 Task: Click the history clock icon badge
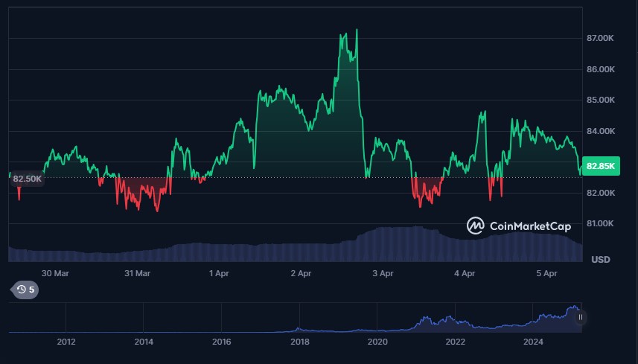[24, 290]
